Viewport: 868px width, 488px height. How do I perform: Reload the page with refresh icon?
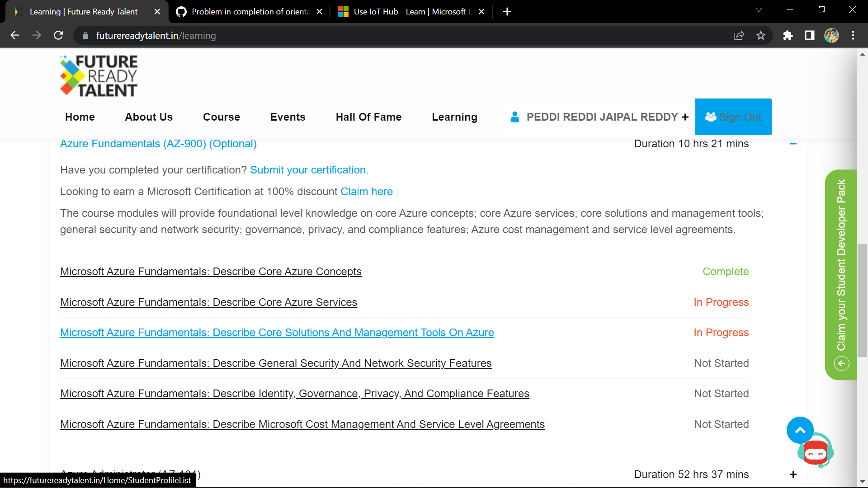[x=58, y=36]
